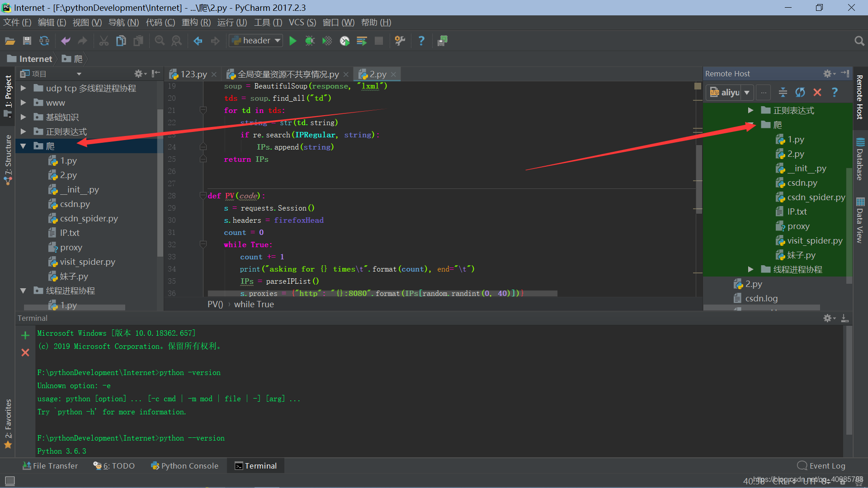Select csdn_spider.py in Project tree
The height and width of the screenshot is (488, 868).
[x=83, y=219]
